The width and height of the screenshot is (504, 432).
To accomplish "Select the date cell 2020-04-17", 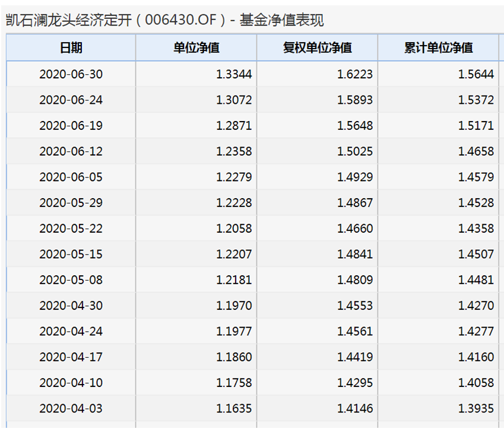I will [x=71, y=357].
